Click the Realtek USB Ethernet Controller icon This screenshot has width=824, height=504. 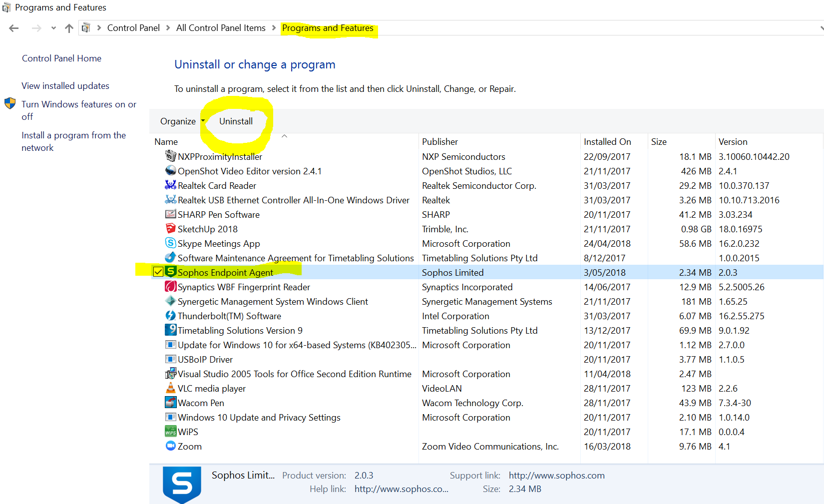point(170,199)
